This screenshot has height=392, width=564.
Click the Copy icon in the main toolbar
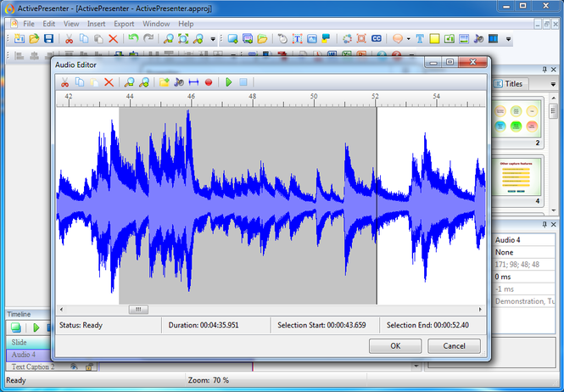coord(84,38)
